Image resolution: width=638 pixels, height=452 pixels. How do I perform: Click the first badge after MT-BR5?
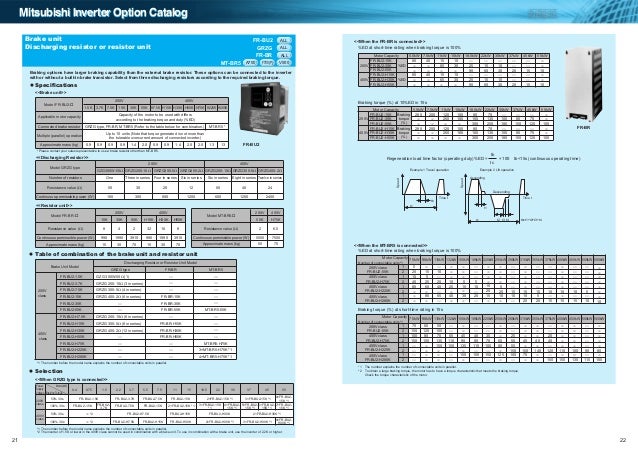(x=251, y=63)
